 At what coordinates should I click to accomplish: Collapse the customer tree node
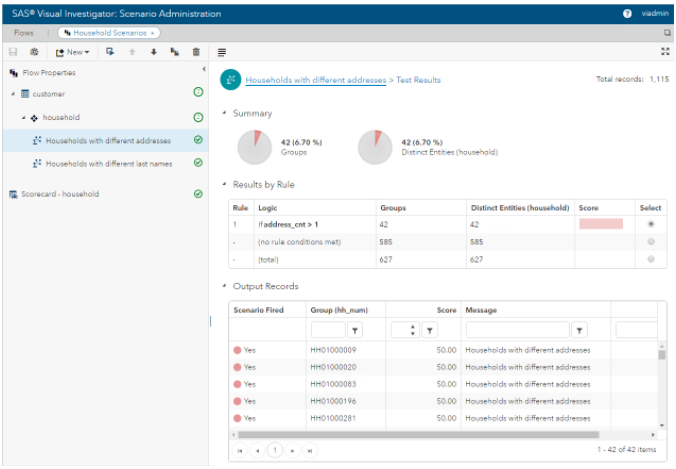tap(13, 94)
